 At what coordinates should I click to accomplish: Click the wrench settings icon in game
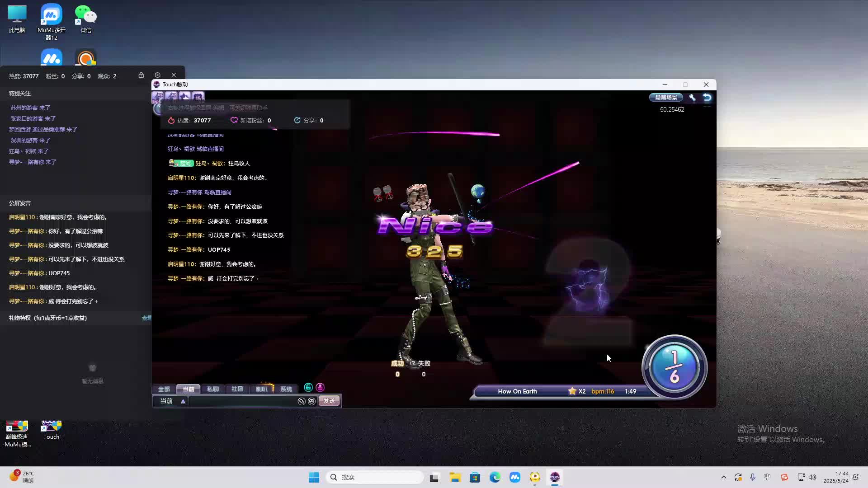pos(692,98)
